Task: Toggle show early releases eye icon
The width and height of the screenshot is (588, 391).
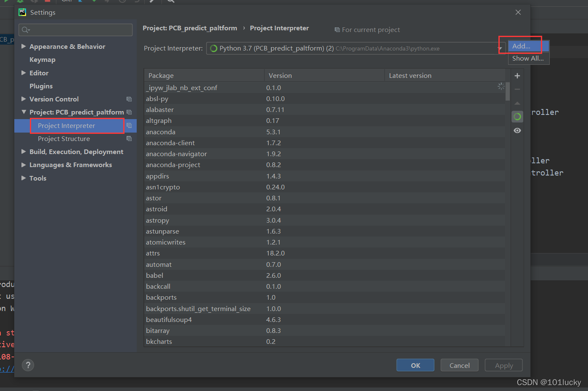Action: click(517, 130)
